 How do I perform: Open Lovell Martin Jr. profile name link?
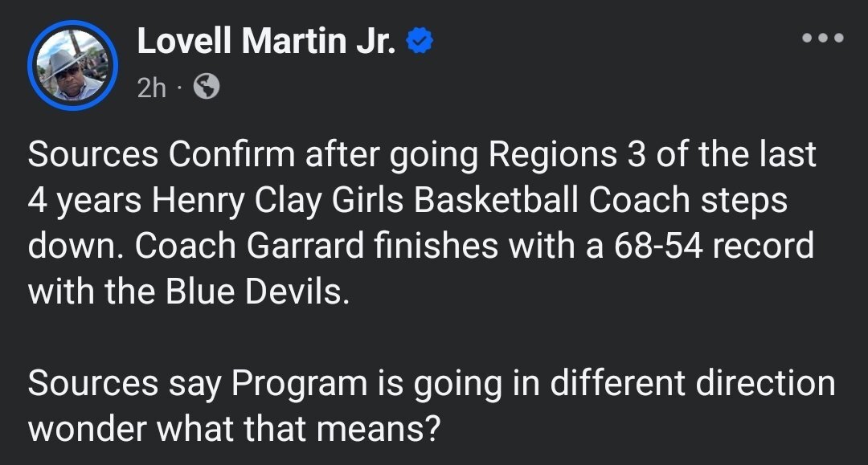(266, 40)
